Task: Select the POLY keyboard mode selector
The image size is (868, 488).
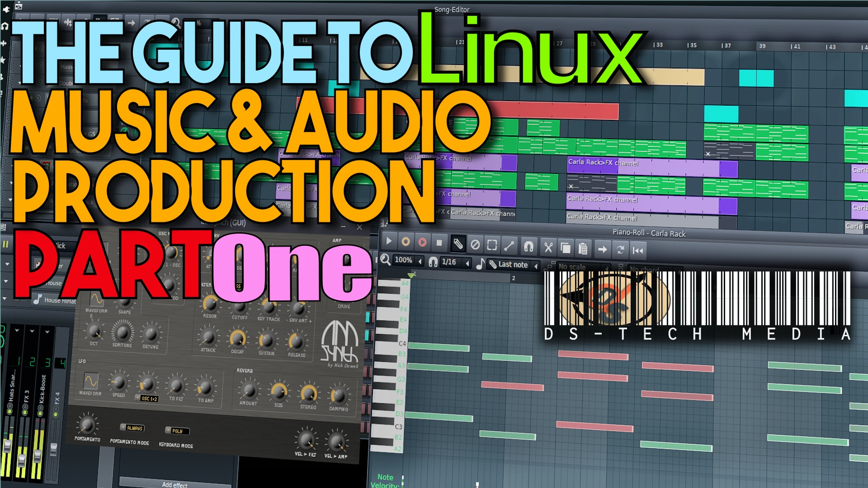Action: (177, 431)
